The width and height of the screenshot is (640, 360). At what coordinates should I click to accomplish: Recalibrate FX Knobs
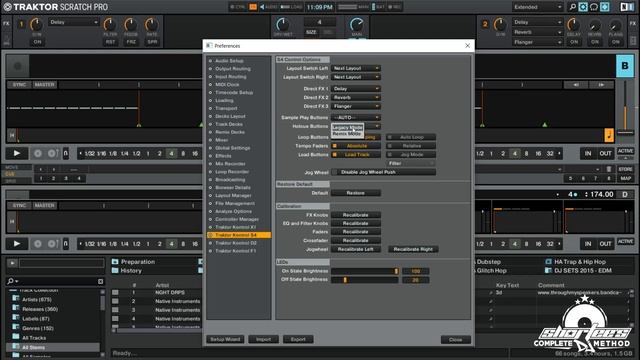point(356,215)
